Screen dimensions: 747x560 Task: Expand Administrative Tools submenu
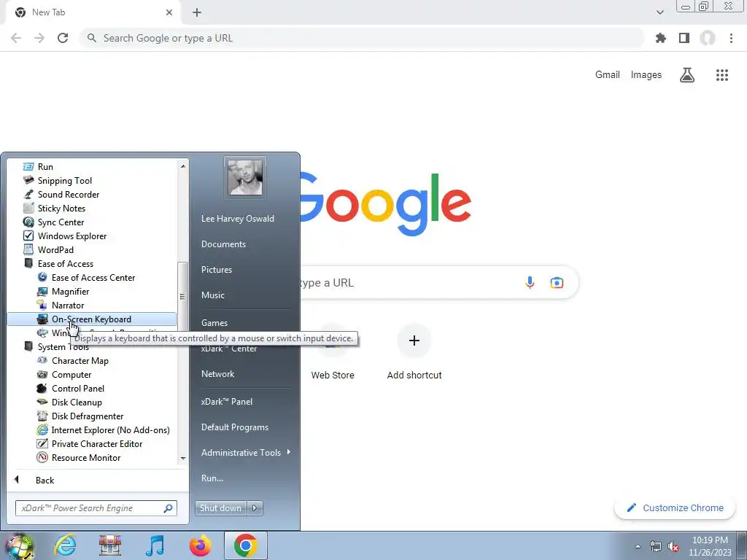pos(245,452)
